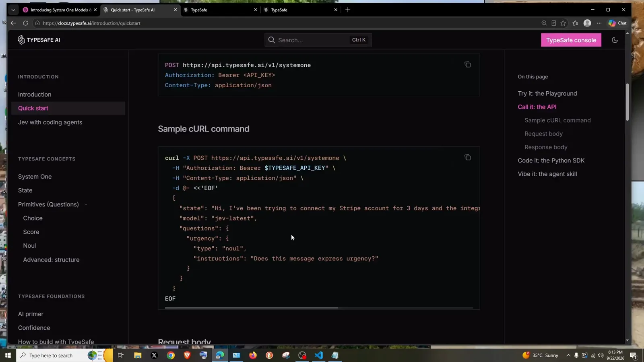Jump to Call it: the API section
The height and width of the screenshot is (362, 644).
tap(537, 107)
